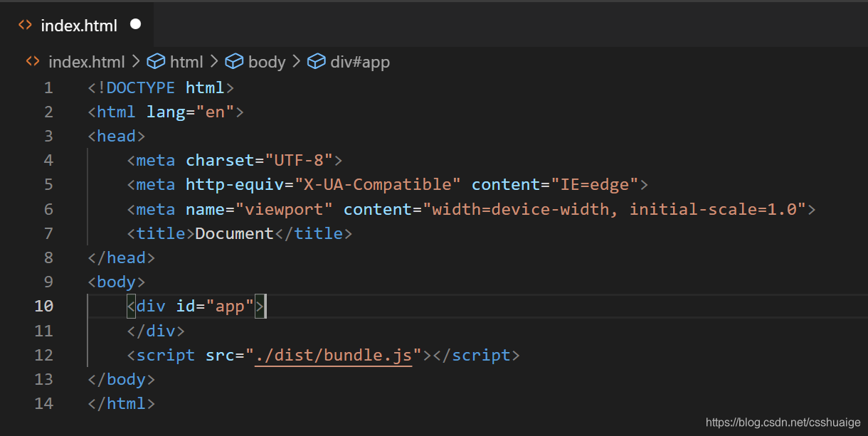Click the "IE=edge" string value

click(595, 185)
